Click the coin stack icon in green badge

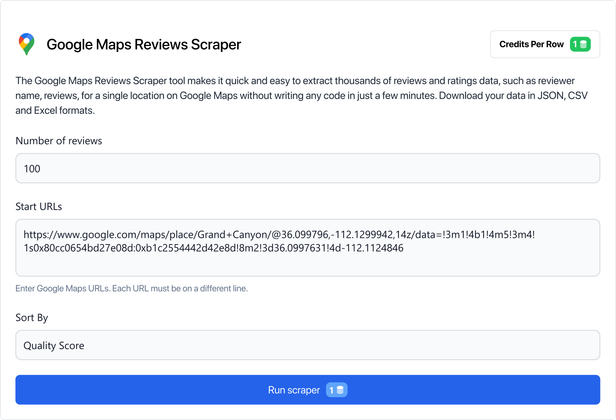pyautogui.click(x=584, y=44)
